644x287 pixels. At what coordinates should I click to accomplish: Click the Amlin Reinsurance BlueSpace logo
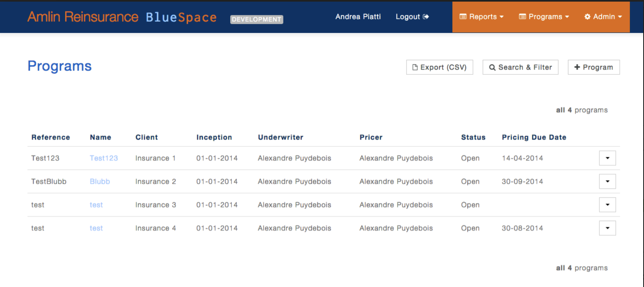point(122,17)
